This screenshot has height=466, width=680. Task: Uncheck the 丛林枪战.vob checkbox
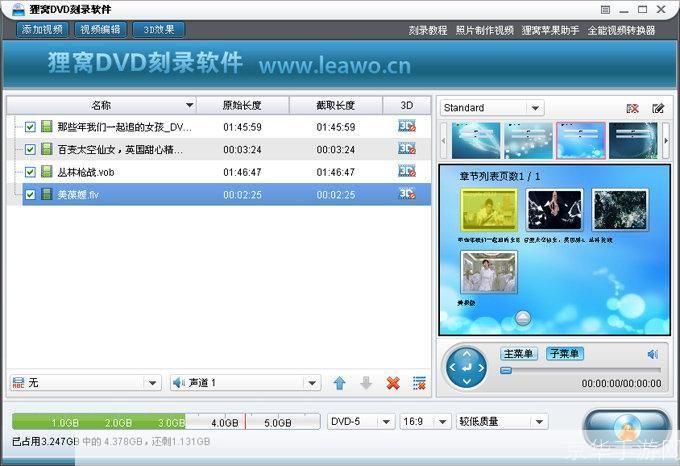pyautogui.click(x=30, y=172)
